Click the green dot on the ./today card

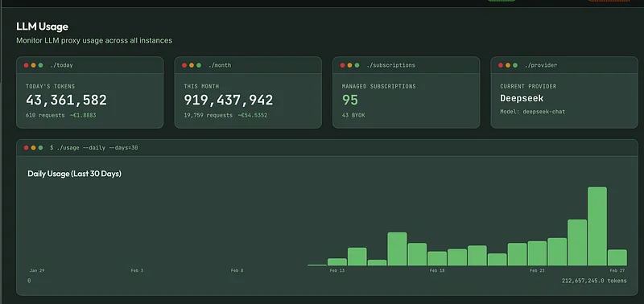[41, 65]
